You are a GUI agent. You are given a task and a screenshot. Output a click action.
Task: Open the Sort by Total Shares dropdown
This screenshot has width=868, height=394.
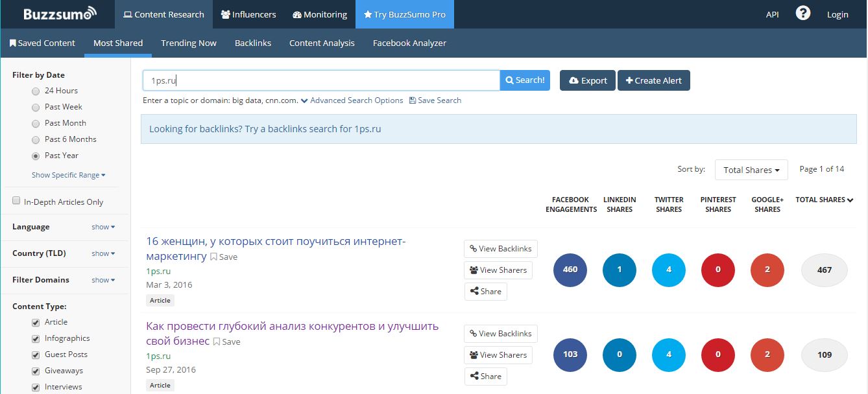751,170
